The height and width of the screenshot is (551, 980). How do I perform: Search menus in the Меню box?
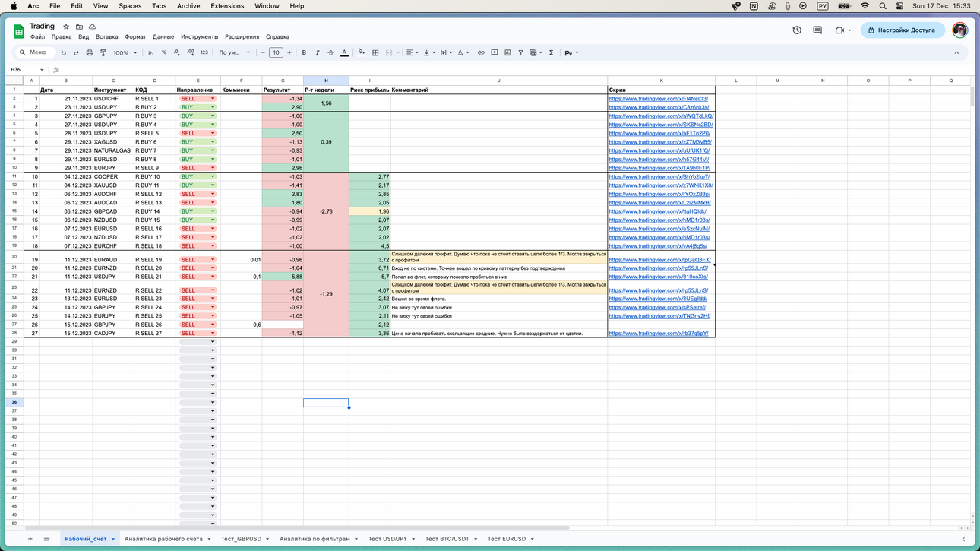point(35,53)
